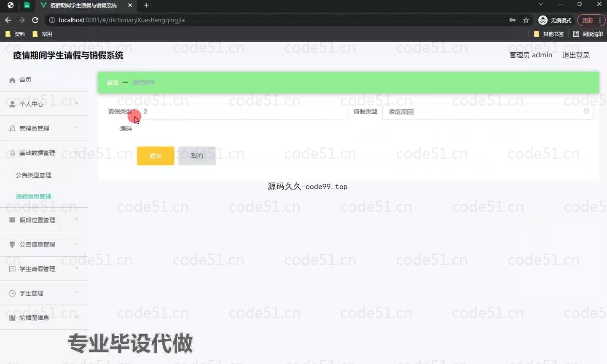This screenshot has width=607, height=364.
Task: Expand the 假期位置管理 menu chevron
Action: point(77,219)
